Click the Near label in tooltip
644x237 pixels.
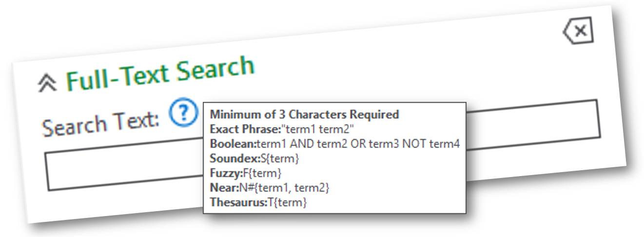pos(224,188)
